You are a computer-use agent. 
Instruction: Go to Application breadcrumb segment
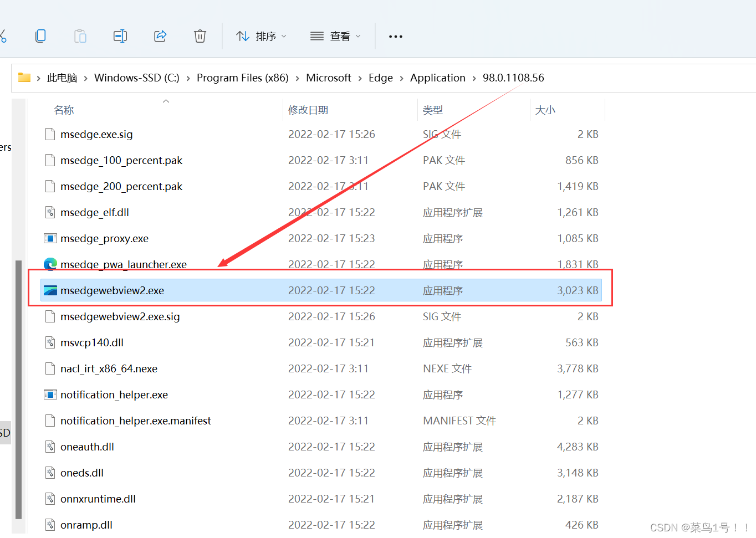click(x=438, y=78)
